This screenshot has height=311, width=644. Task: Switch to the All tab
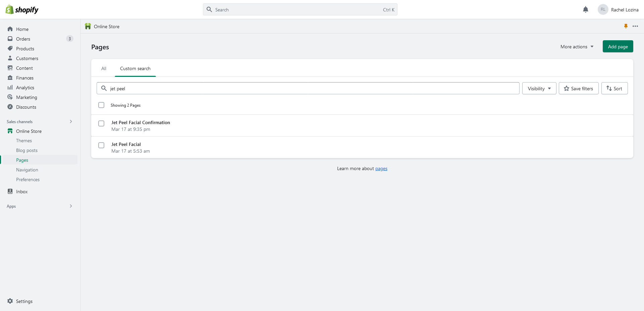(104, 68)
